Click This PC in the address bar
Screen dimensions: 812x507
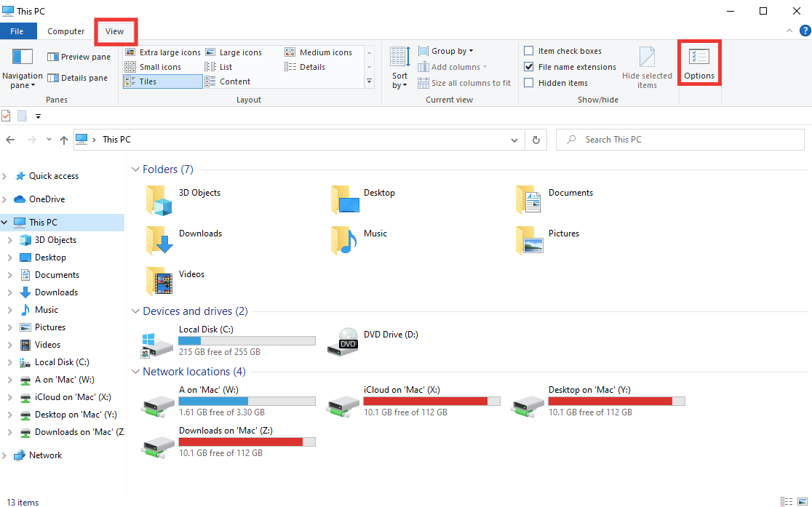pos(116,140)
